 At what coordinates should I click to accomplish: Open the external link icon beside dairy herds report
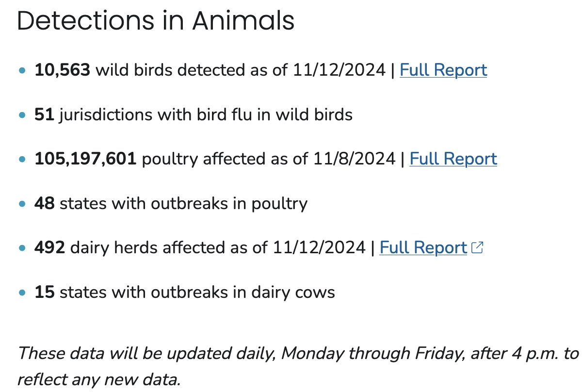pyautogui.click(x=478, y=248)
